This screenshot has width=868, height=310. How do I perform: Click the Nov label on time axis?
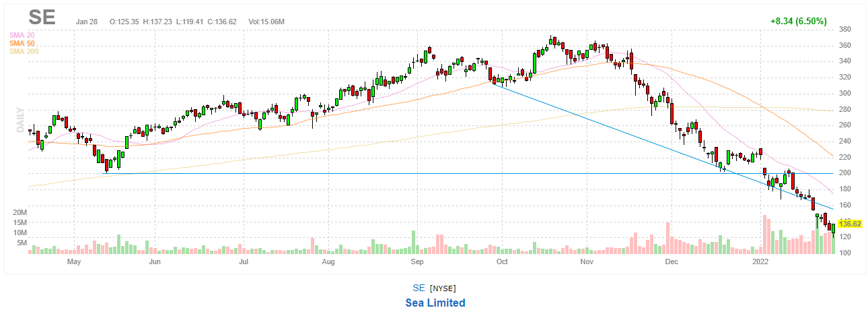coord(586,261)
